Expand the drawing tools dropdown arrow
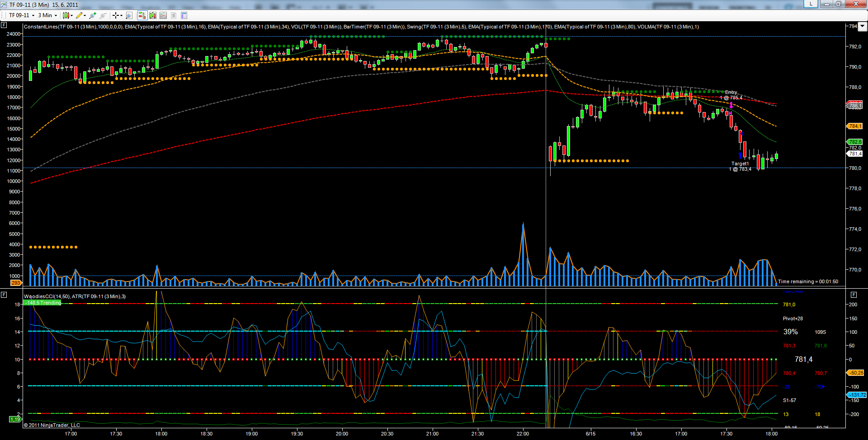Image resolution: width=868 pixels, height=440 pixels. pos(85,15)
